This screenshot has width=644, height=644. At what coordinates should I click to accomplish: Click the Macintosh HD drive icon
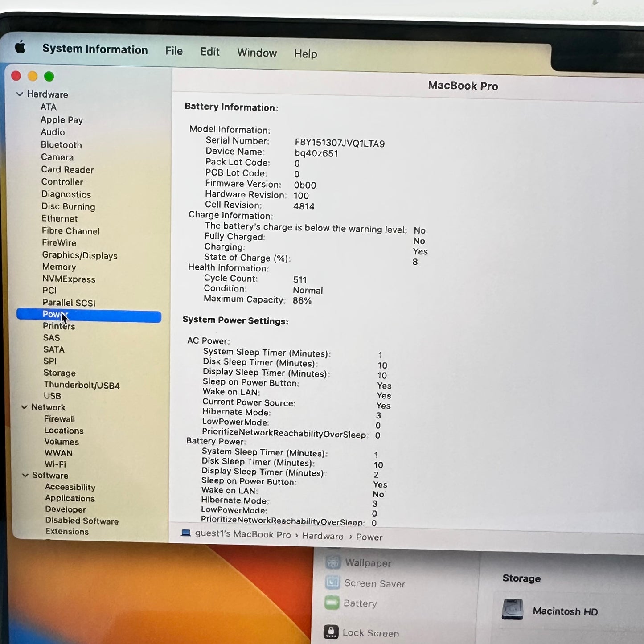[513, 609]
